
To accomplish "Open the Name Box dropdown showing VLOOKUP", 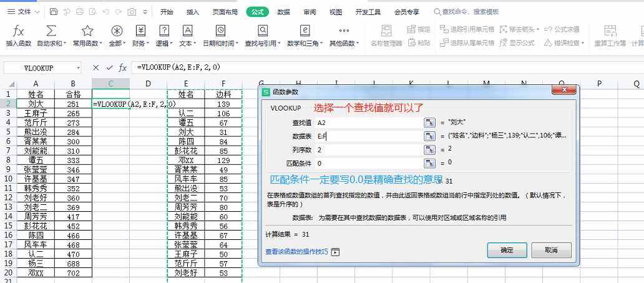I will point(77,68).
